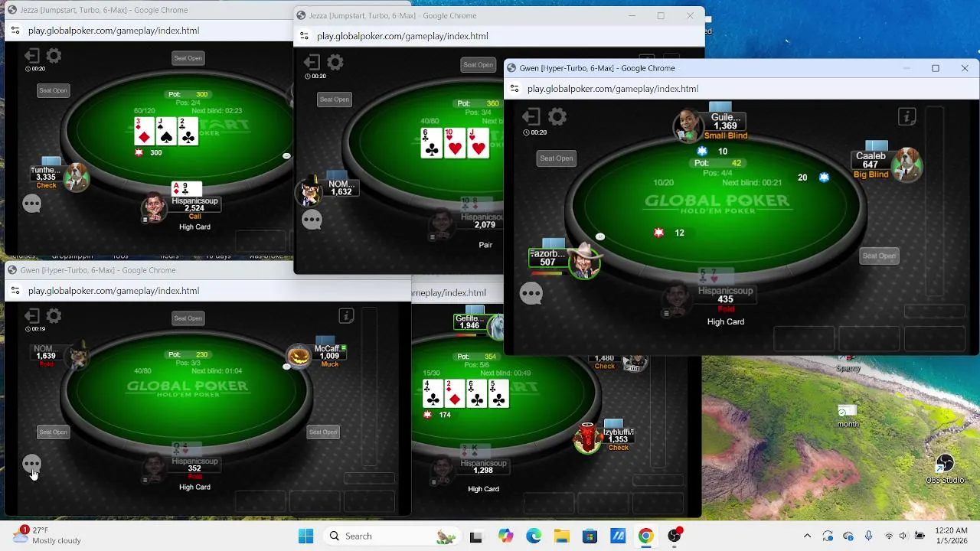Image resolution: width=980 pixels, height=551 pixels.
Task: Open settings gear in pot 230 Gwen window
Action: click(x=54, y=316)
